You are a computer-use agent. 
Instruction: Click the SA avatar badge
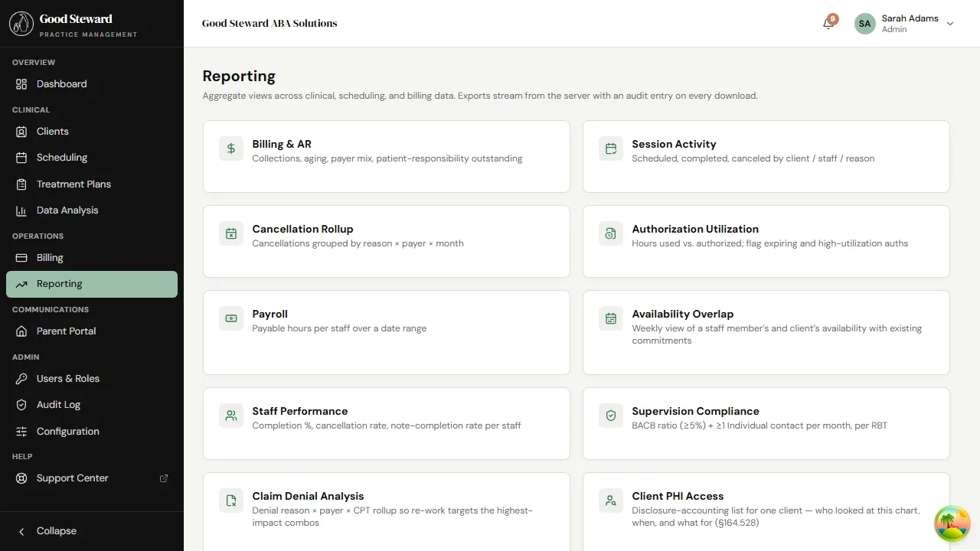click(864, 23)
